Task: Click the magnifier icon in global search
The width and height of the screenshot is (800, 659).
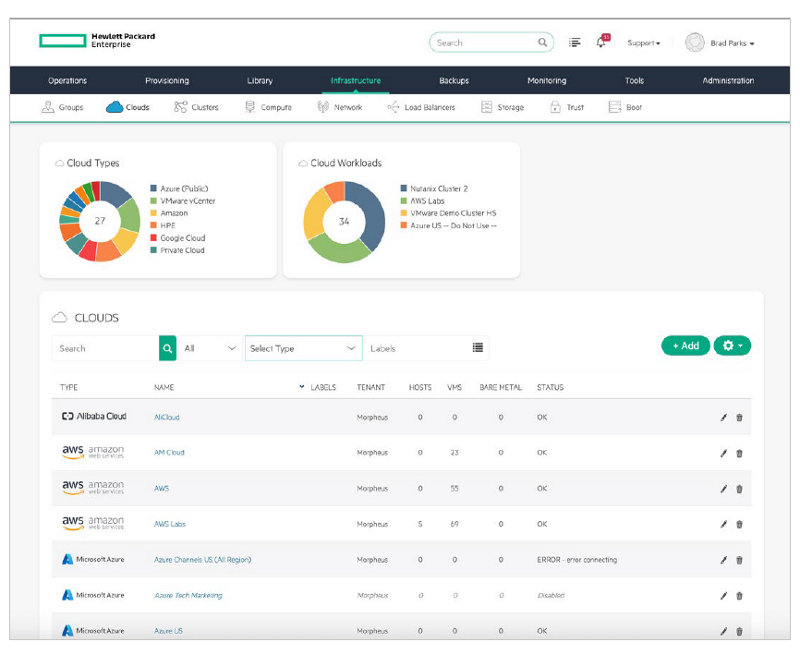Action: pos(542,42)
